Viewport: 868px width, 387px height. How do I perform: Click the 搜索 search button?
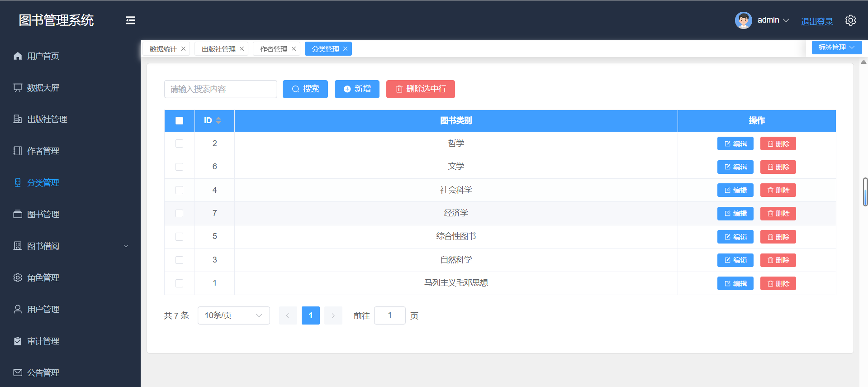(x=305, y=89)
